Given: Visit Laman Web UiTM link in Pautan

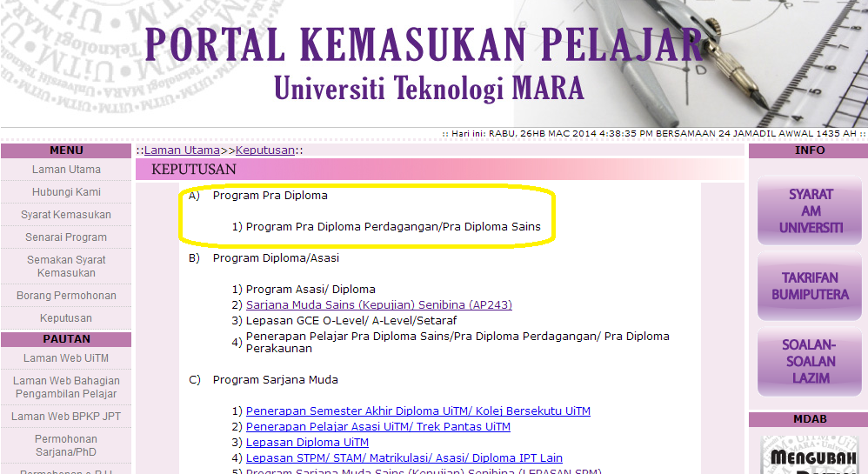Looking at the screenshot, I should [66, 358].
